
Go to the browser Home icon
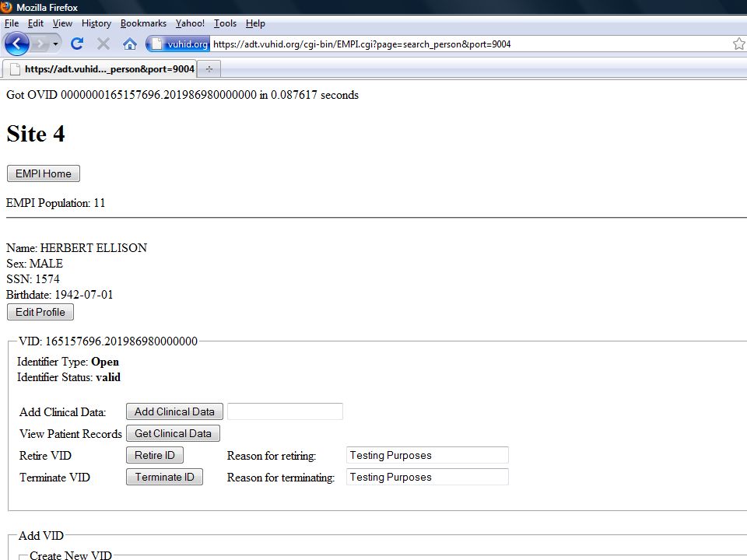coord(130,44)
